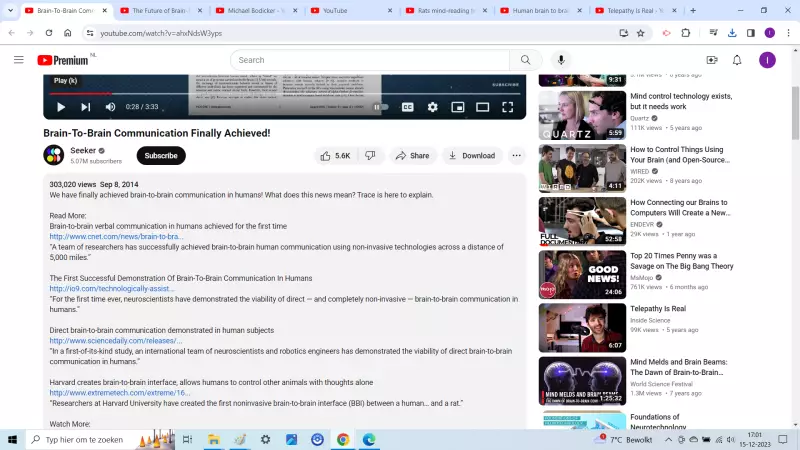800x450 pixels.
Task: Search with voice microphone
Action: pos(561,60)
